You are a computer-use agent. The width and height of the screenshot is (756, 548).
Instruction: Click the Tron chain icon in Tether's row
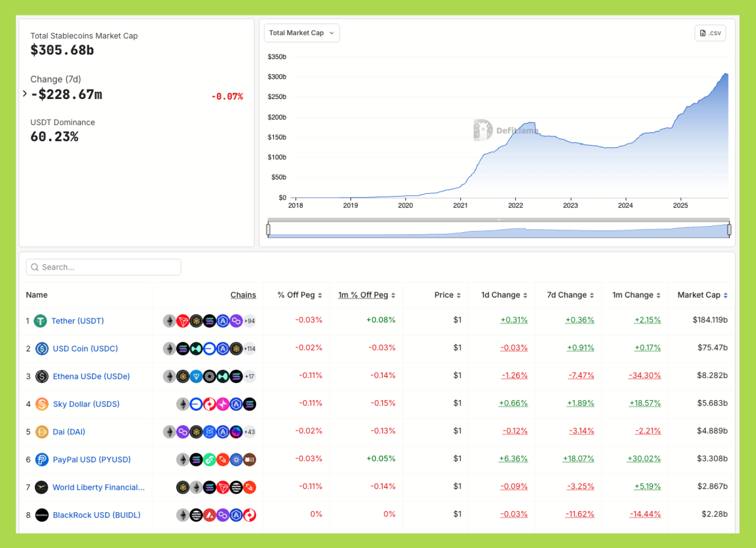(x=183, y=320)
